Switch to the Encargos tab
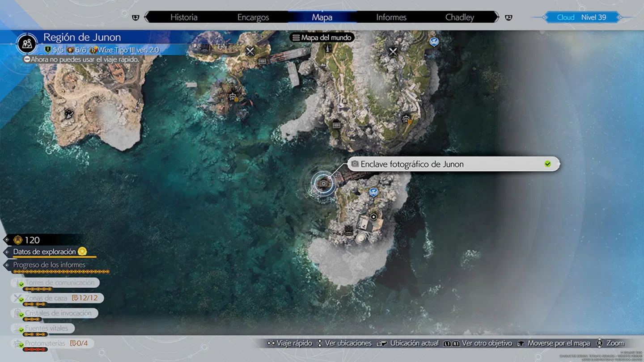The height and width of the screenshot is (362, 644). point(253,17)
